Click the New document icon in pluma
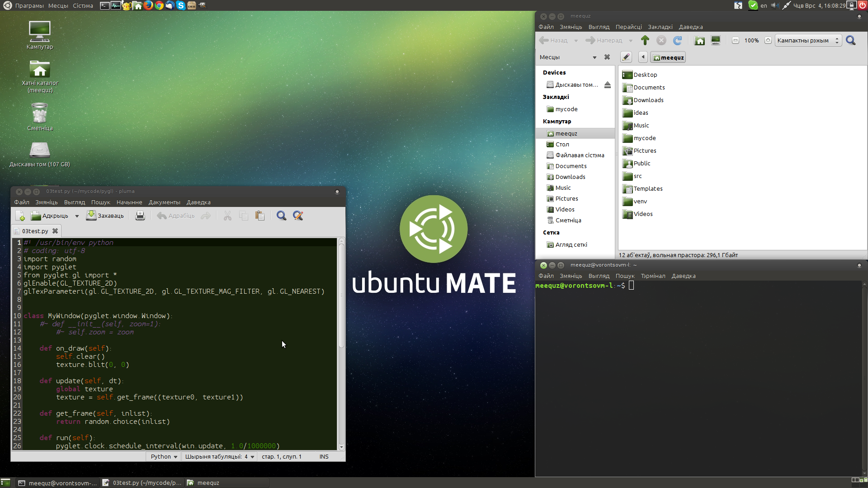The width and height of the screenshot is (868, 488). [x=20, y=216]
